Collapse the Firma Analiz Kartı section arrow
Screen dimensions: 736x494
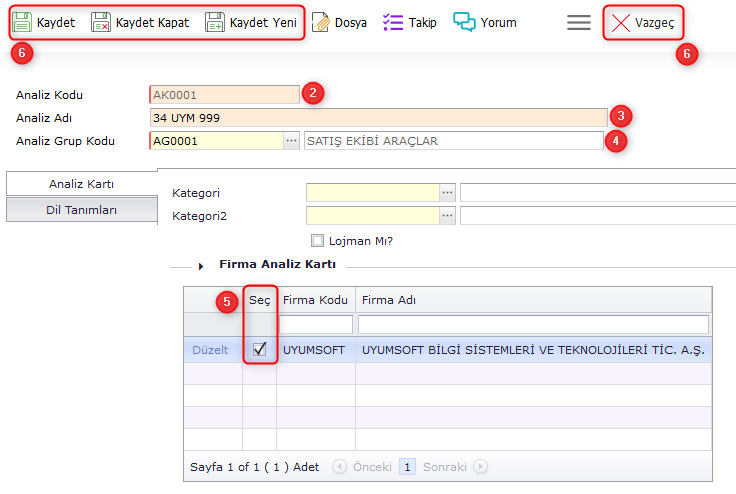pyautogui.click(x=201, y=266)
